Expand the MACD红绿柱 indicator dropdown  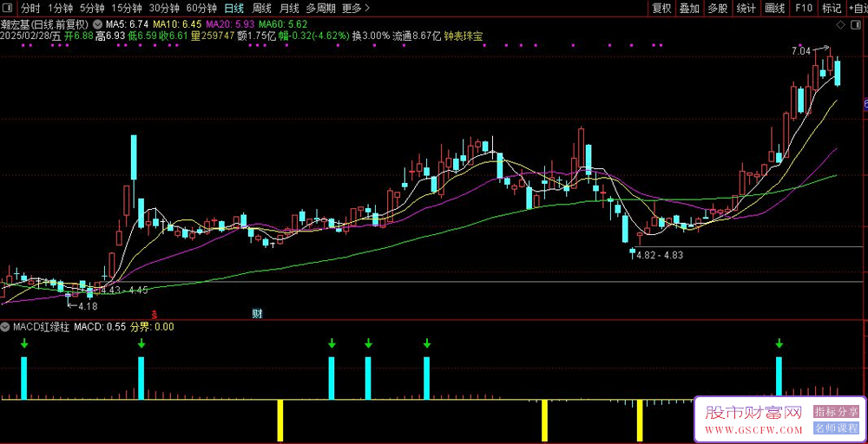pos(6,327)
